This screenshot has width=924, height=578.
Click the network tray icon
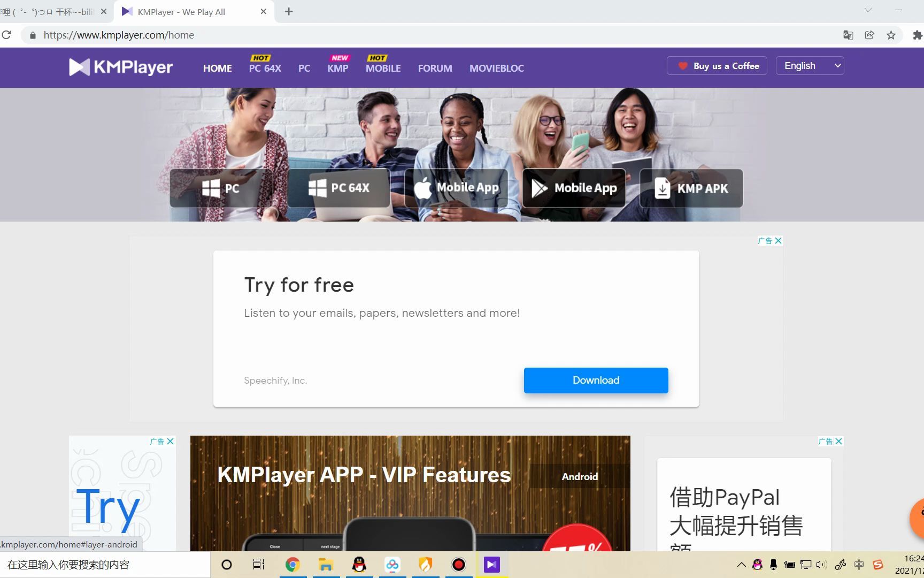(x=805, y=565)
